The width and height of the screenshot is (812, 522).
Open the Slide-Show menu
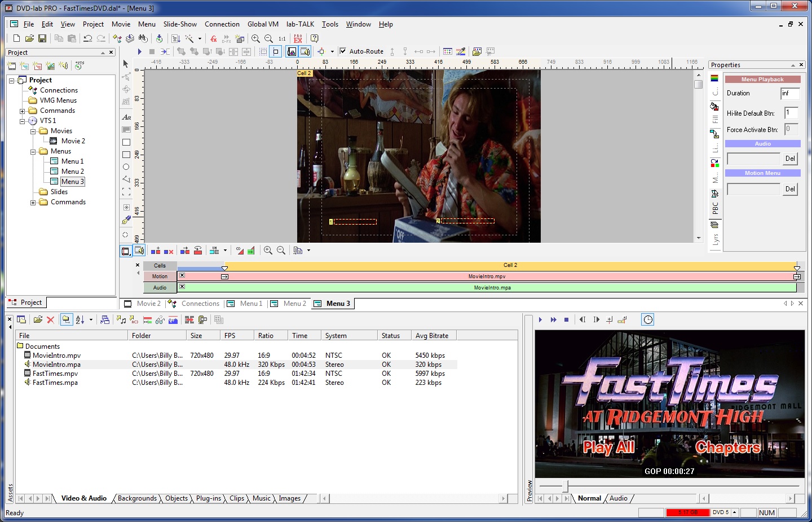pos(180,24)
